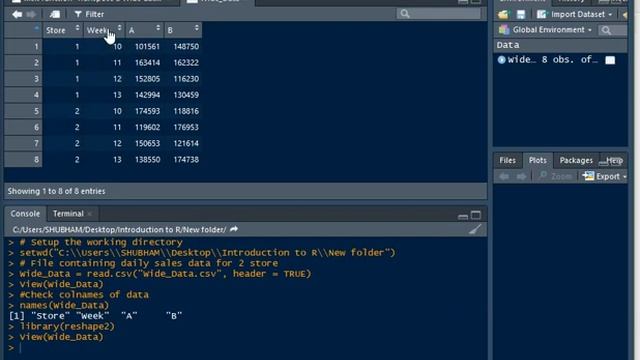Image resolution: width=640 pixels, height=360 pixels.
Task: Sort by column A header
Action: (x=144, y=30)
